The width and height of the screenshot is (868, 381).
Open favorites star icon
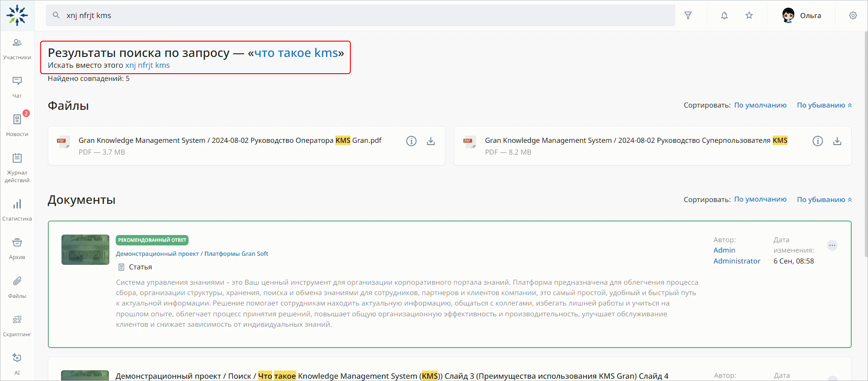749,15
